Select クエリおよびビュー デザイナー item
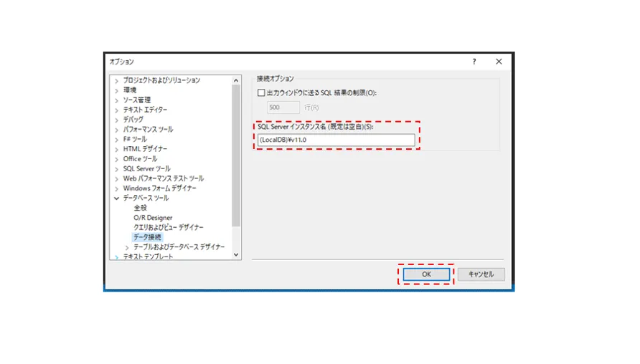Image resolution: width=640 pixels, height=364 pixels. [163, 227]
